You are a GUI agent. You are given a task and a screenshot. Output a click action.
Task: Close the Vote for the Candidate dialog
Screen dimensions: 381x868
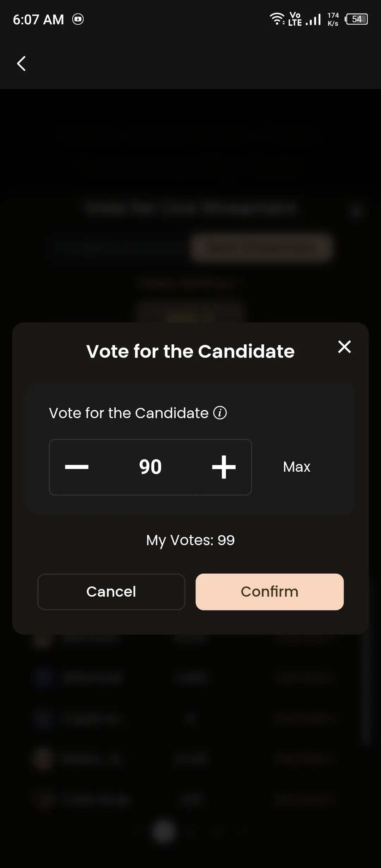[x=344, y=346]
